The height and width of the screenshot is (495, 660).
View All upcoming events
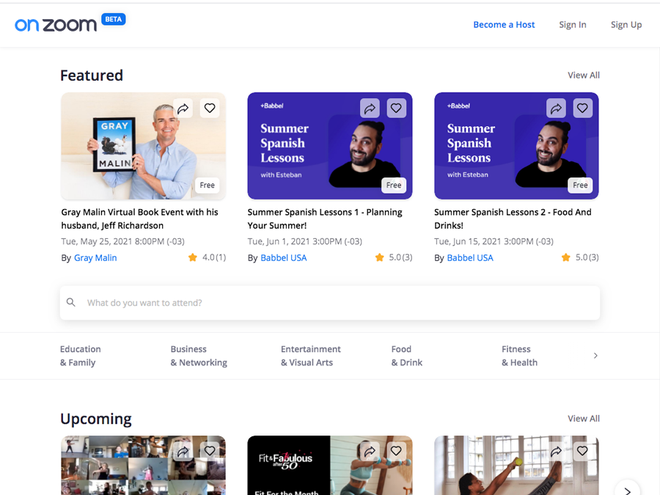tap(583, 418)
